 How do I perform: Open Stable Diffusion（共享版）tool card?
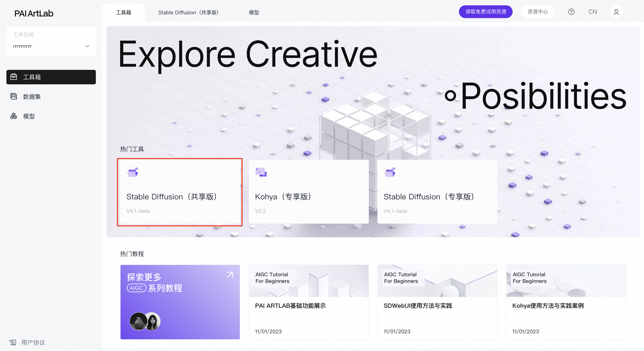(x=180, y=192)
